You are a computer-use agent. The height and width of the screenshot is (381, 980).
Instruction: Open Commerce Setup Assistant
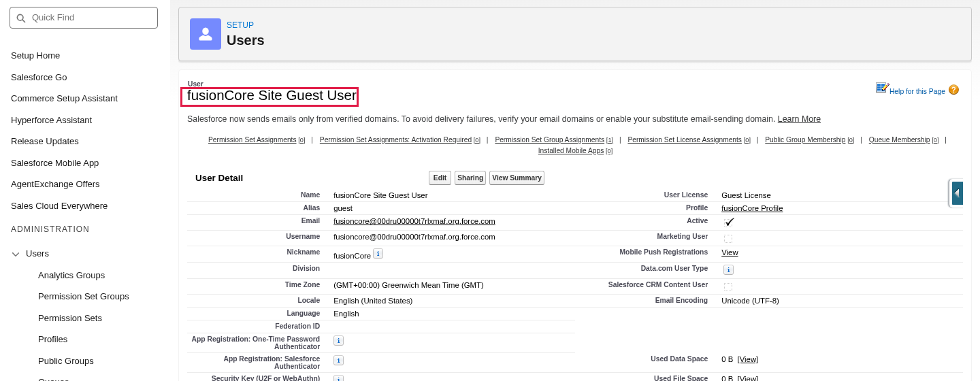[64, 99]
